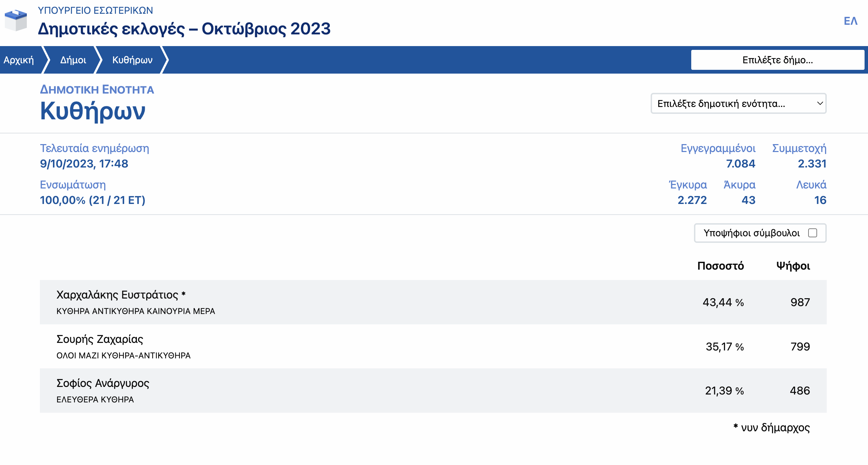The width and height of the screenshot is (868, 465).
Task: Select Σοφίος Ανάργυρος candidate row
Action: (x=102, y=383)
